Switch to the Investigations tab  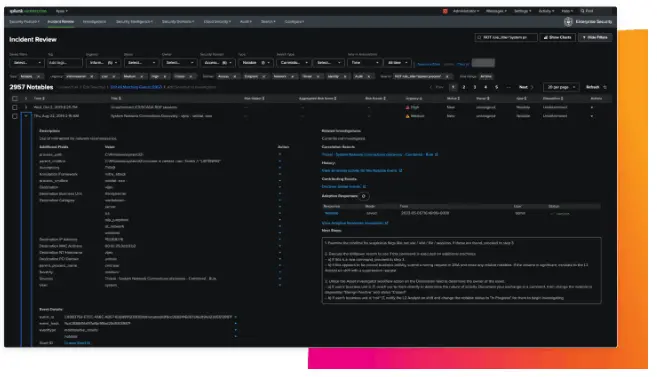(94, 22)
